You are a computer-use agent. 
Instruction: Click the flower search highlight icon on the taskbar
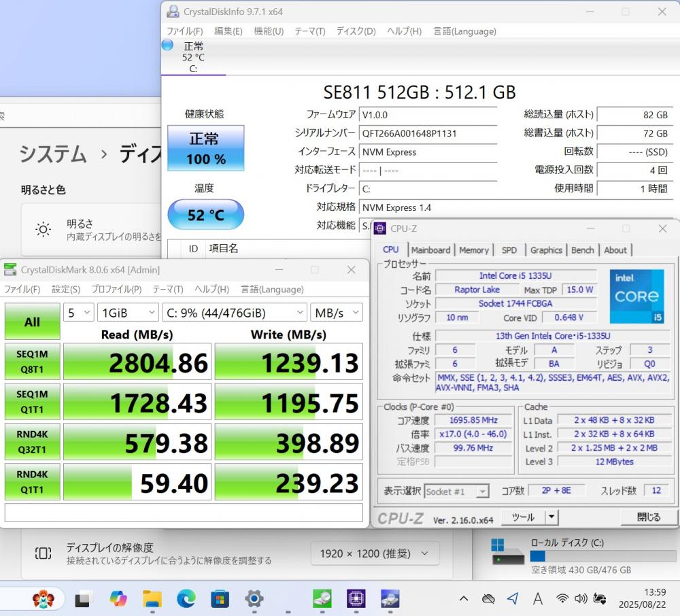click(x=44, y=599)
